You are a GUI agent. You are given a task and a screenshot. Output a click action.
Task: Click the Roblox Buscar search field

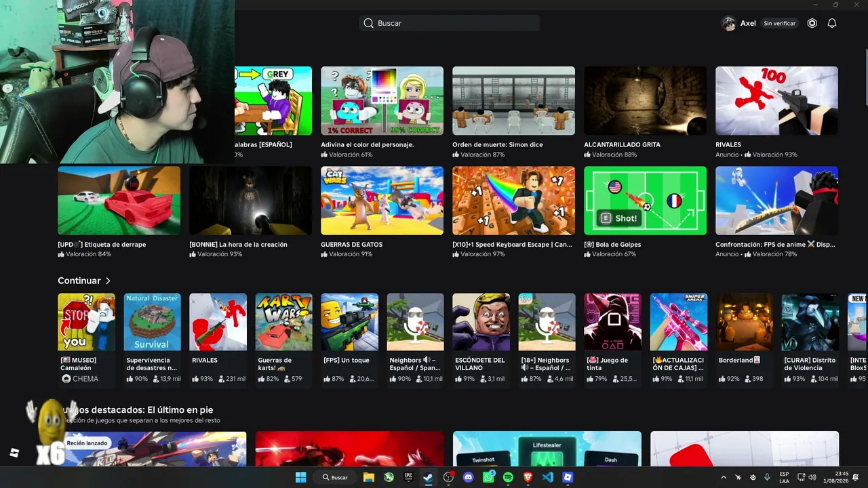coord(449,23)
